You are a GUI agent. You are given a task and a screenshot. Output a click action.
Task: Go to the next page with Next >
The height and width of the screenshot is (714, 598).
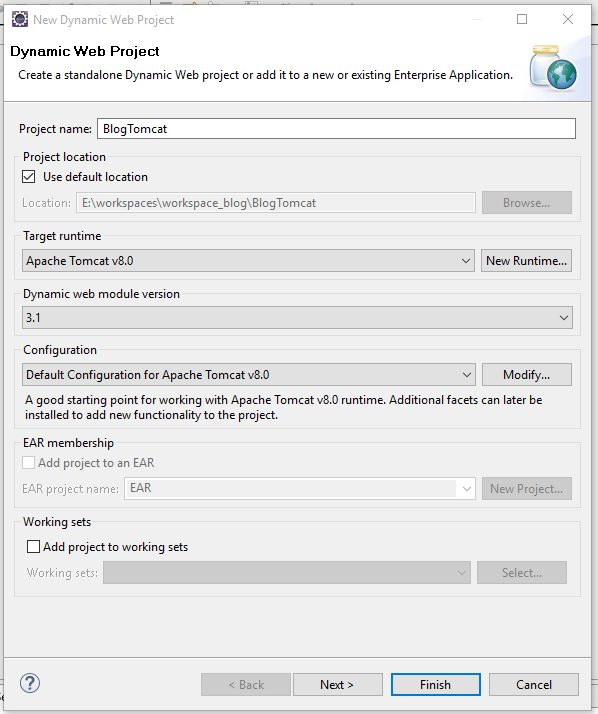point(337,684)
